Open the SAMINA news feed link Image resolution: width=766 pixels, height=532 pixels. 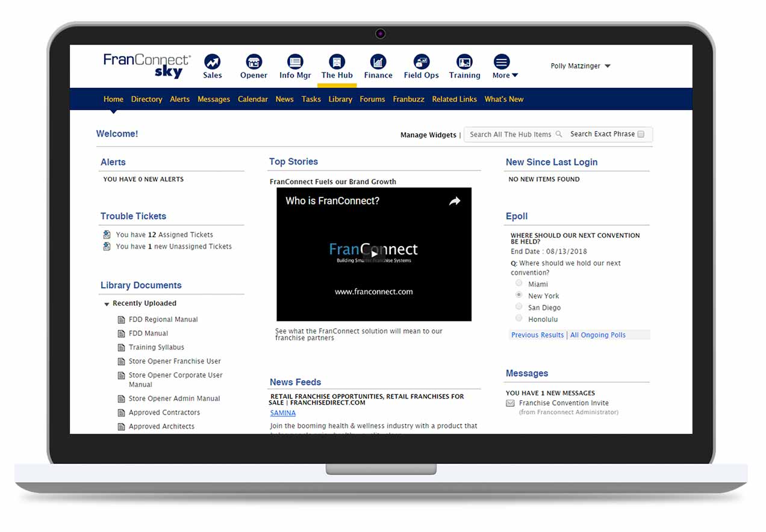(283, 413)
